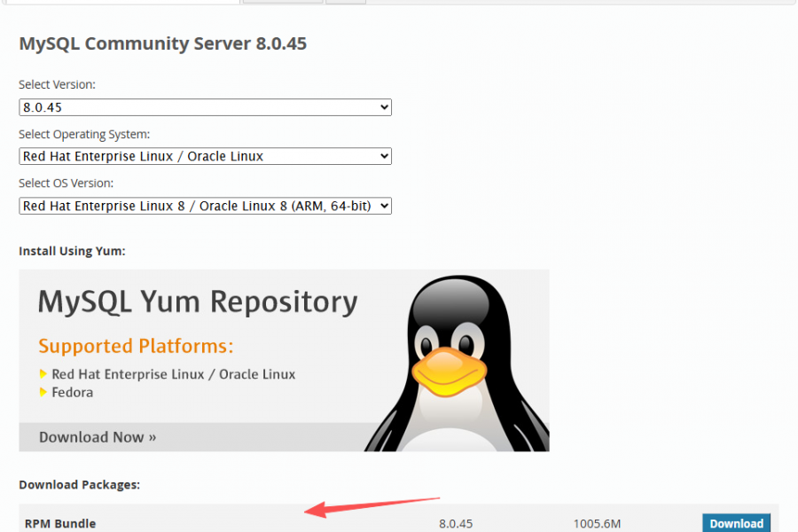
Task: Select the third small tab at top
Action: [346, 2]
